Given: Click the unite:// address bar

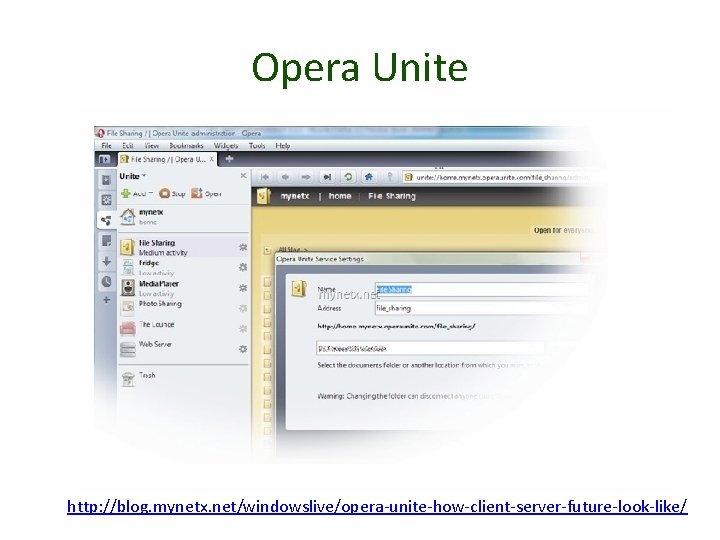Looking at the screenshot, I should [498, 177].
